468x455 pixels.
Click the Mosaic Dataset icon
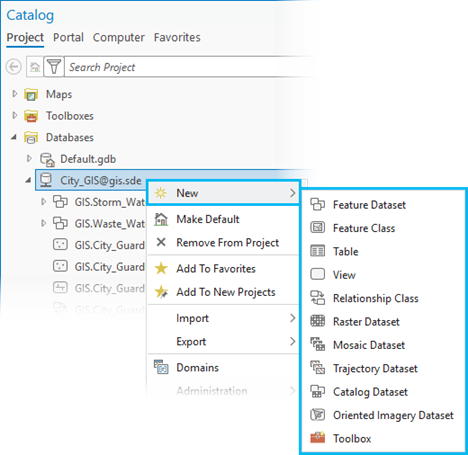318,344
